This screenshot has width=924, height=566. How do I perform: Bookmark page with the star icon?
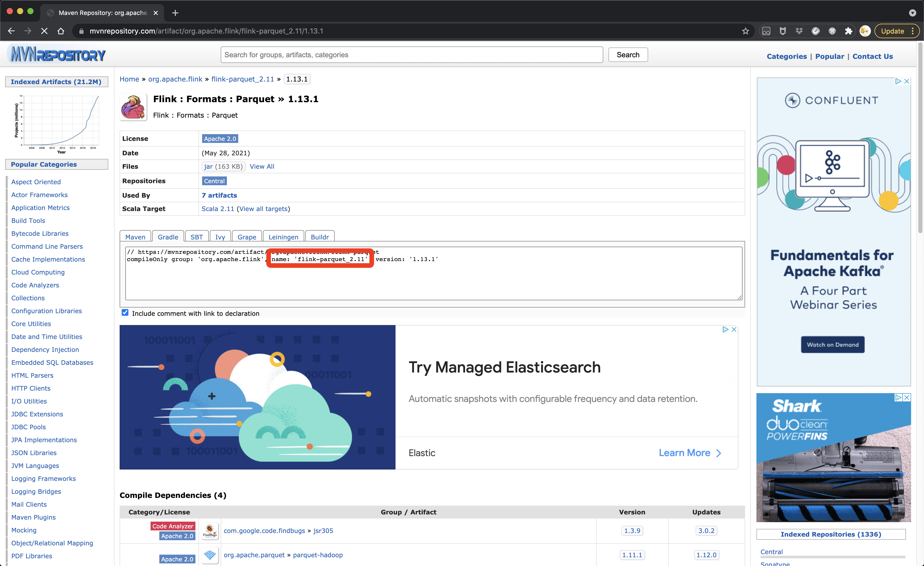(745, 31)
